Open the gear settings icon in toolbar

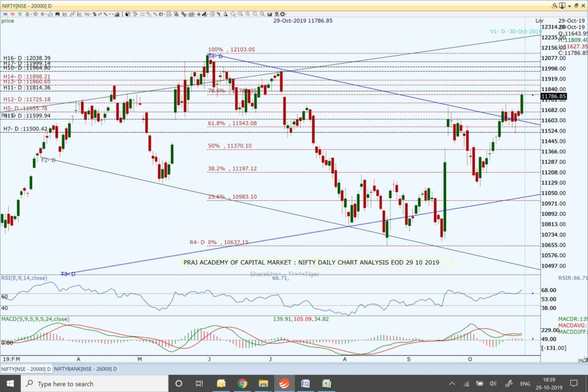(283, 14)
